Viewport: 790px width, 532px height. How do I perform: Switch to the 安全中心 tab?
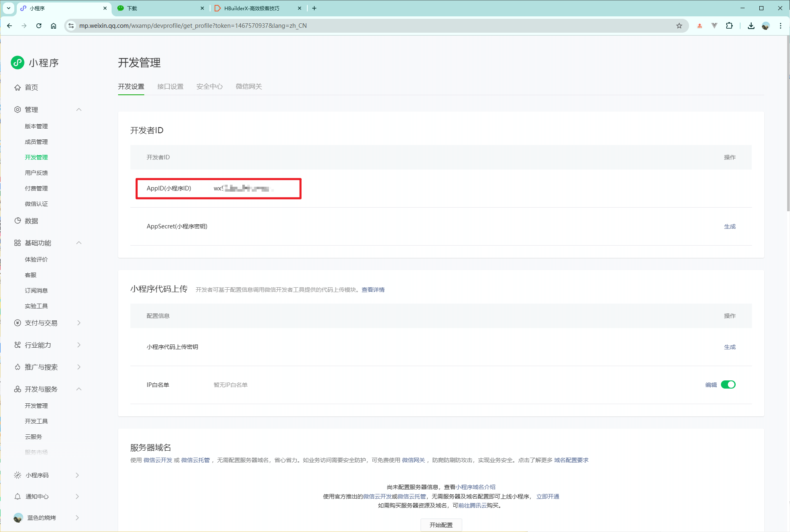point(210,87)
